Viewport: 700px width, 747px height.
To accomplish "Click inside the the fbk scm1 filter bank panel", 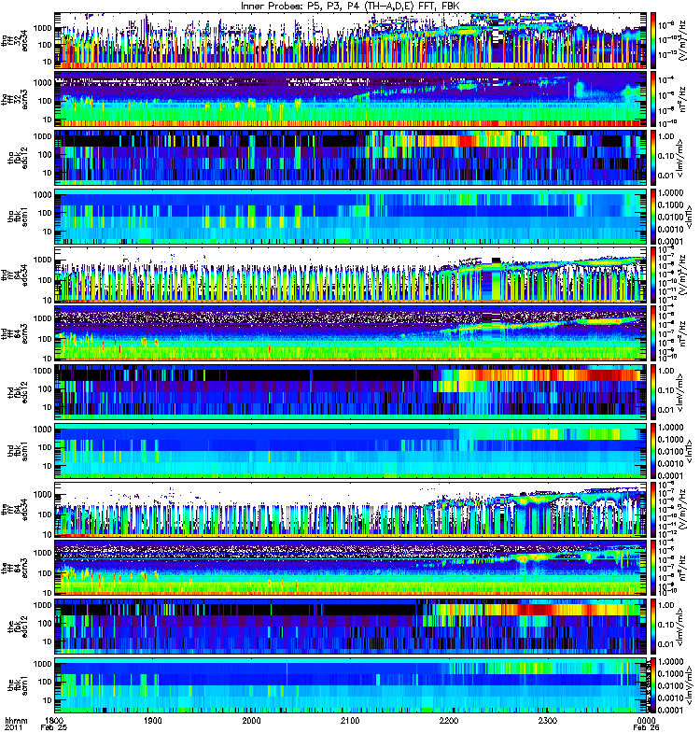I will (x=350, y=685).
